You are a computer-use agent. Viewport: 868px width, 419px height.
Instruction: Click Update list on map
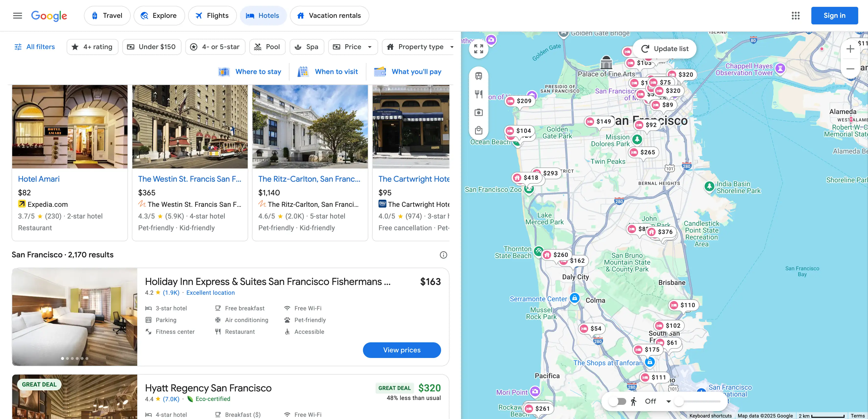tap(665, 49)
